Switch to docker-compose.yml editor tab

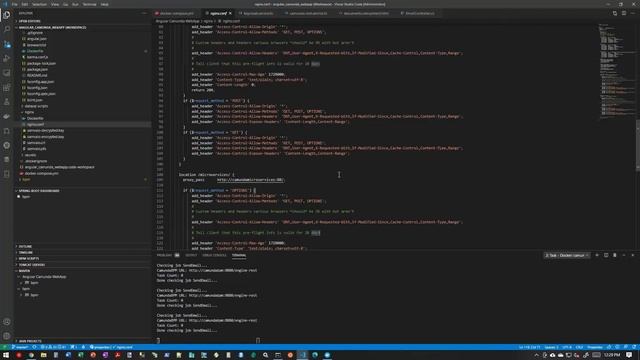177,13
